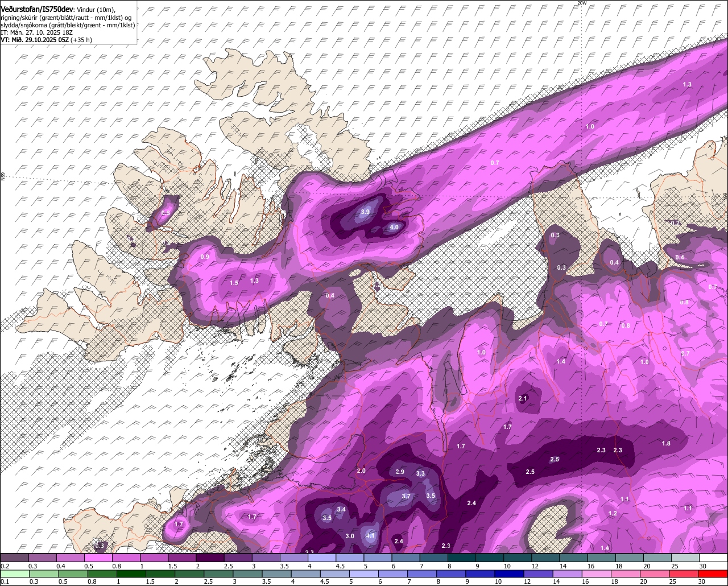The width and height of the screenshot is (728, 586).
Task: Pick the top legend row swatch starting at 8
Action: point(462,558)
